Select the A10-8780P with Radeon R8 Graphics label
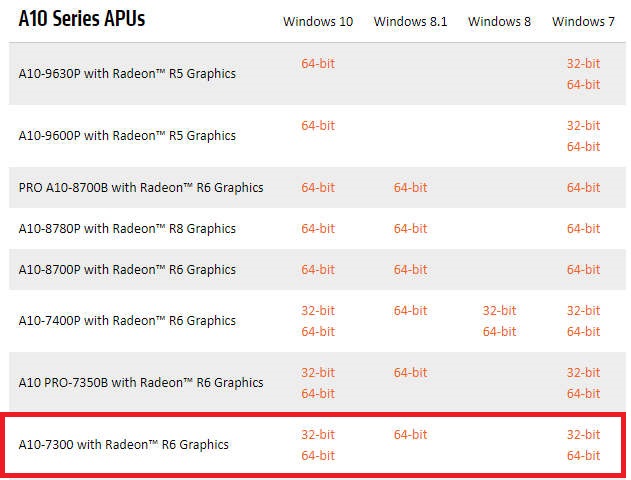This screenshot has width=631, height=480. point(127,229)
